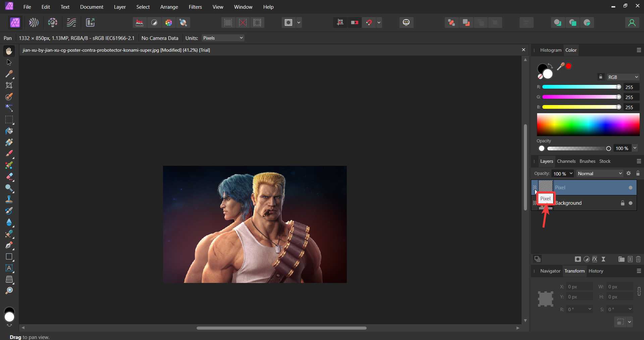Toggle visibility of the Pixel layer

click(631, 188)
